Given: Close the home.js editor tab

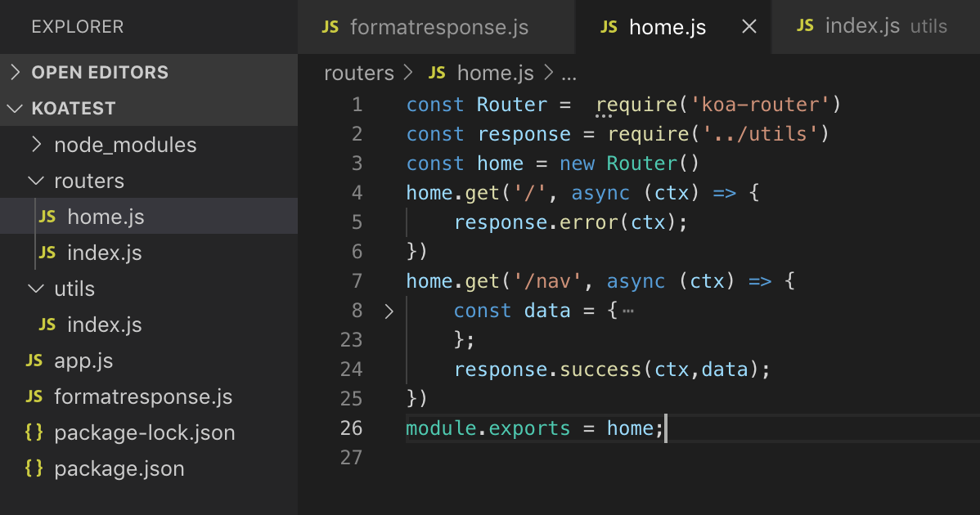Looking at the screenshot, I should click(748, 27).
